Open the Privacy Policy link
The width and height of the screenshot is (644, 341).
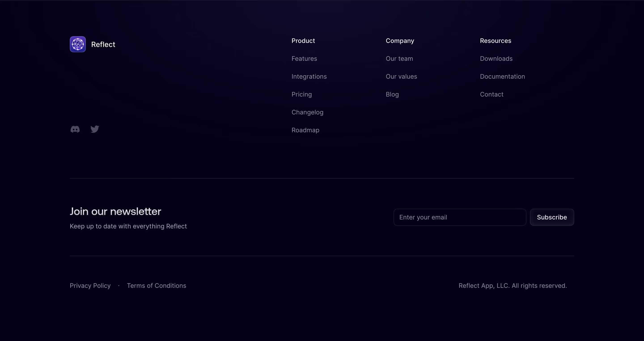[90, 286]
